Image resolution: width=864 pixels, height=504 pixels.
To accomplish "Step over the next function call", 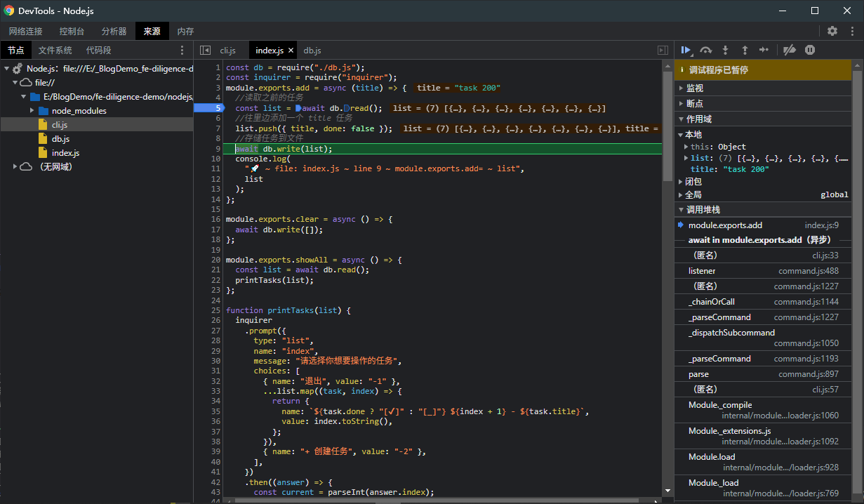I will click(x=706, y=50).
